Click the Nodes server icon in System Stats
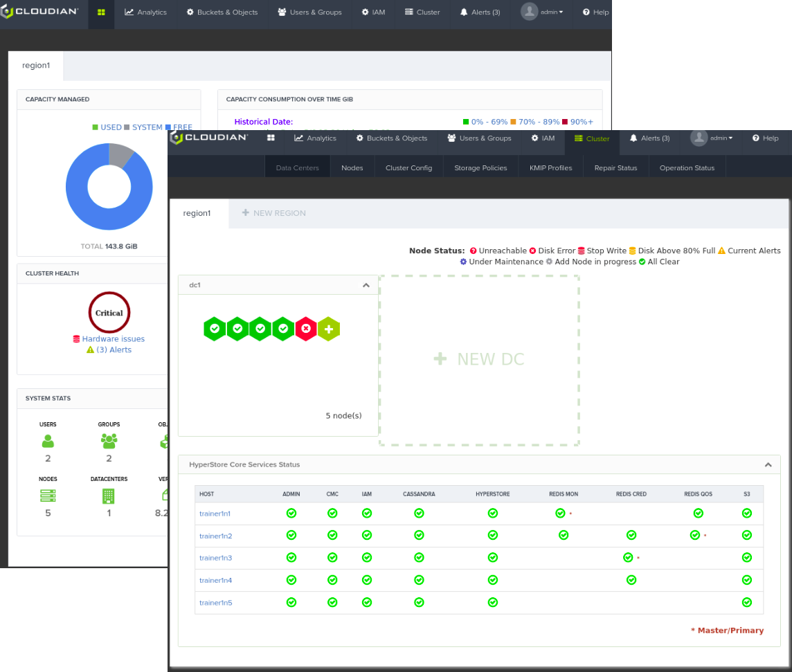Image resolution: width=792 pixels, height=672 pixels. pos(48,496)
